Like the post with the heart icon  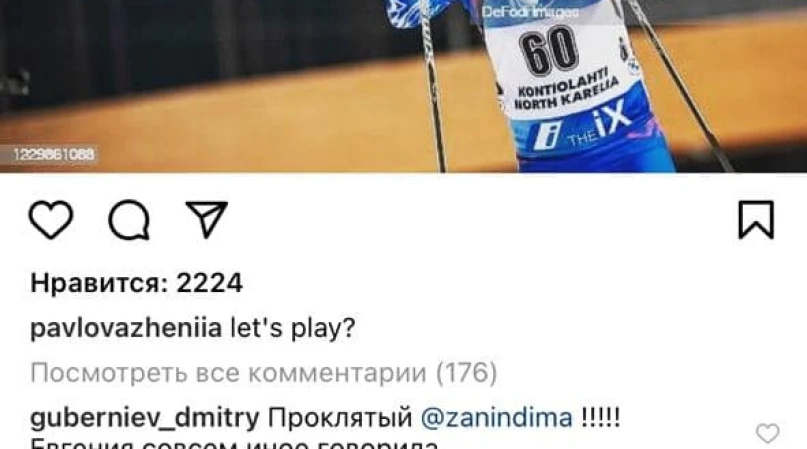coord(51,220)
